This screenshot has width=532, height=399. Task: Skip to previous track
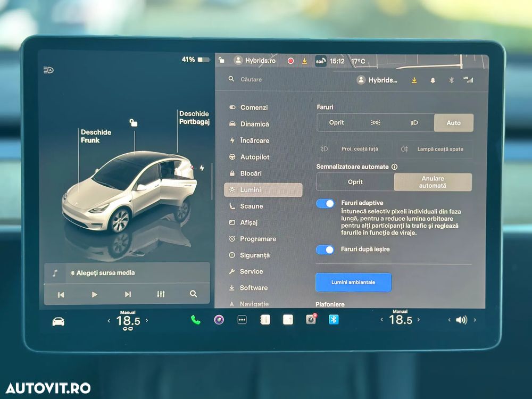(61, 295)
